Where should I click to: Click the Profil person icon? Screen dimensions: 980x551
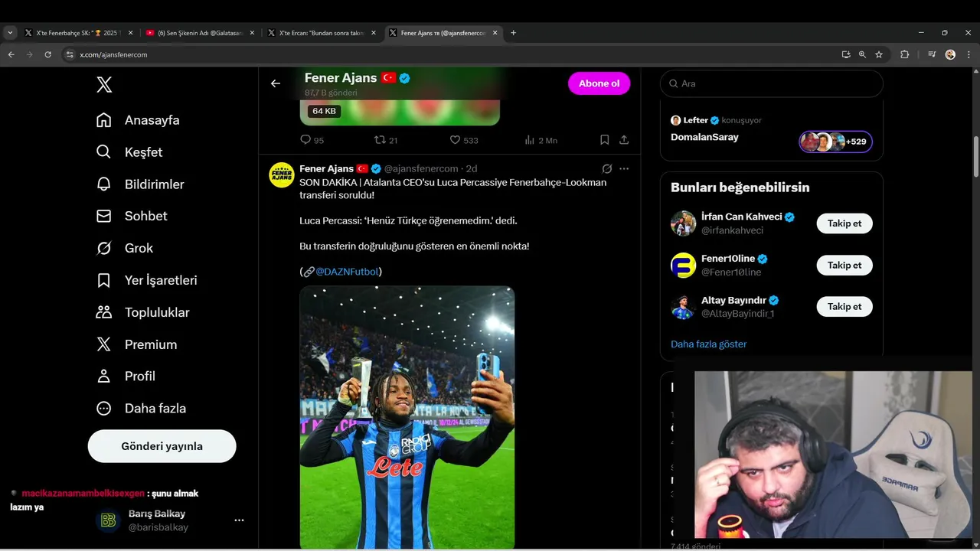tap(104, 377)
